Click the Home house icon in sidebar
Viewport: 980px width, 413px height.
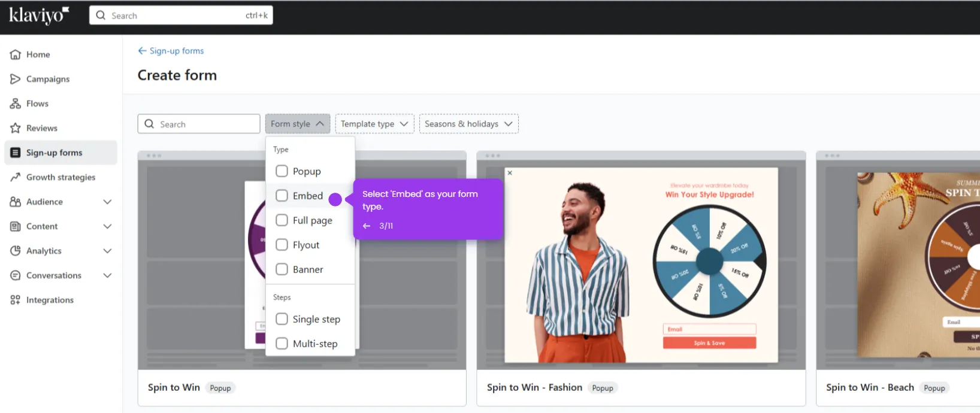coord(16,54)
